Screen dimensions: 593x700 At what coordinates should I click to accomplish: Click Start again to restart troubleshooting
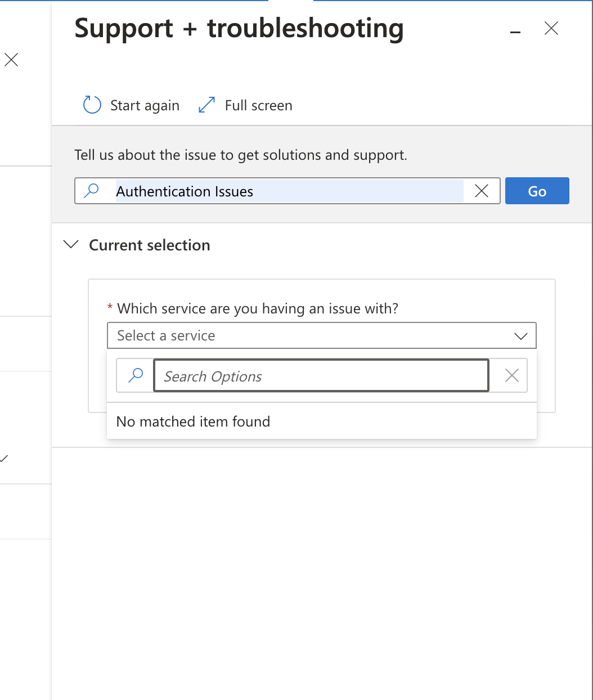(144, 105)
